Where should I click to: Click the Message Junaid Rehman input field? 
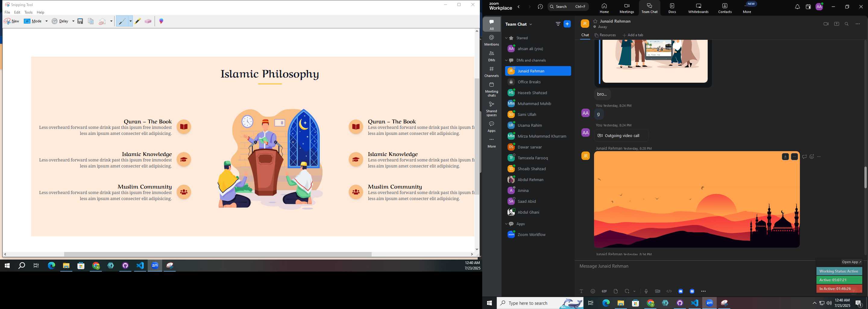[694, 266]
